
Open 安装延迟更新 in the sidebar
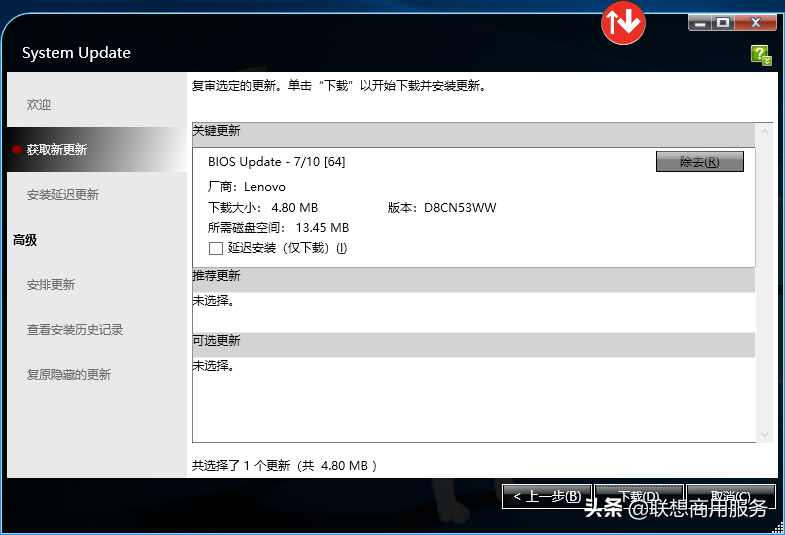(x=63, y=194)
